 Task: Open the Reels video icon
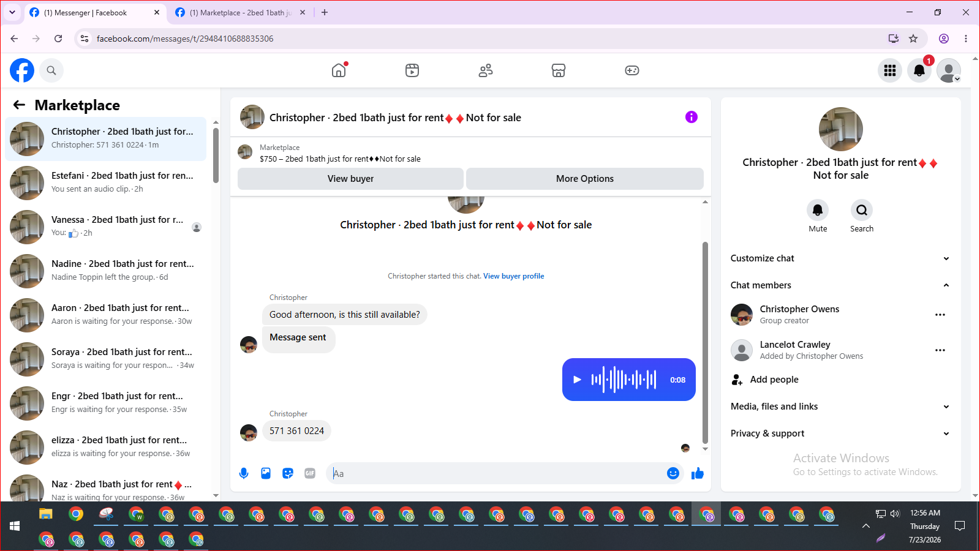[412, 70]
